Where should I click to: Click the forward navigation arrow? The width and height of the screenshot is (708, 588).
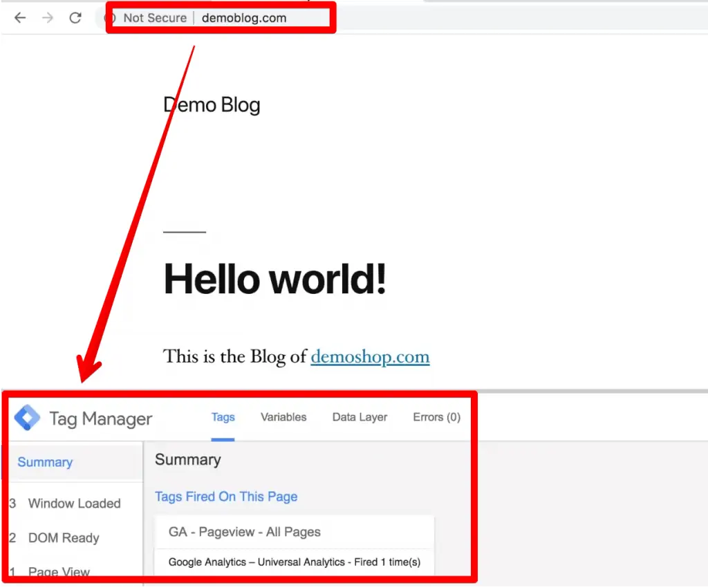click(46, 17)
